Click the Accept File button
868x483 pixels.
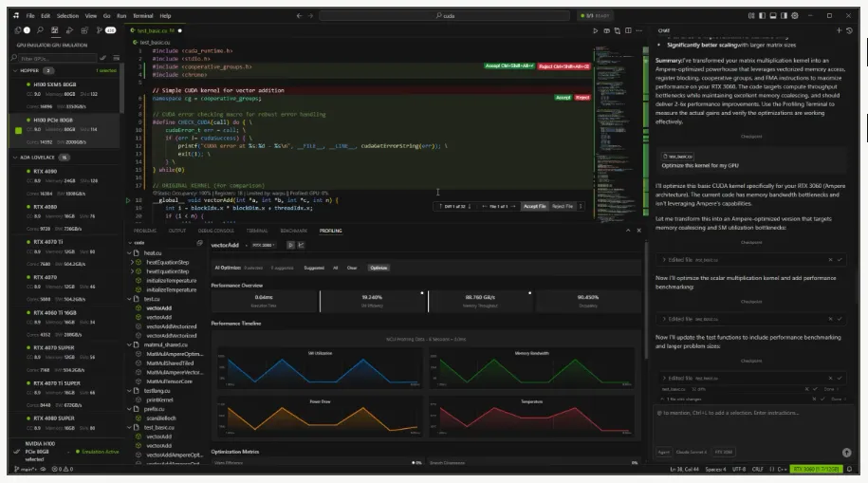coord(534,206)
